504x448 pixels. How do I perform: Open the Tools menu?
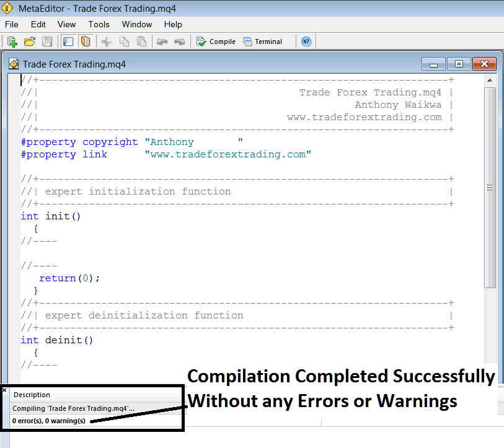click(x=99, y=24)
